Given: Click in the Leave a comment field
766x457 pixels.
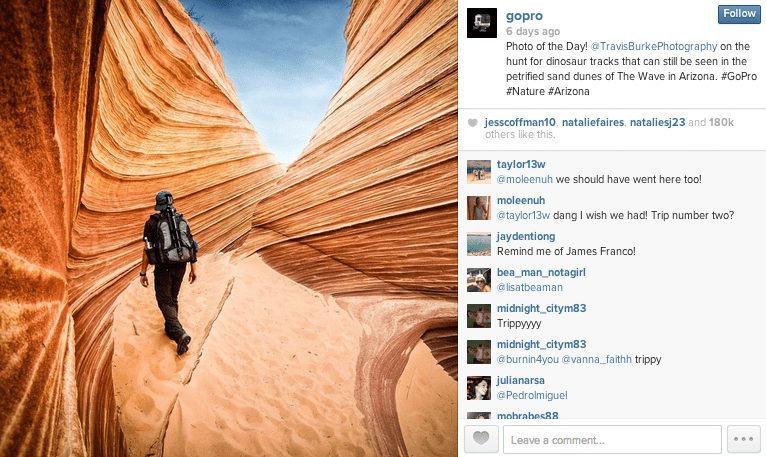Looking at the screenshot, I should [612, 439].
